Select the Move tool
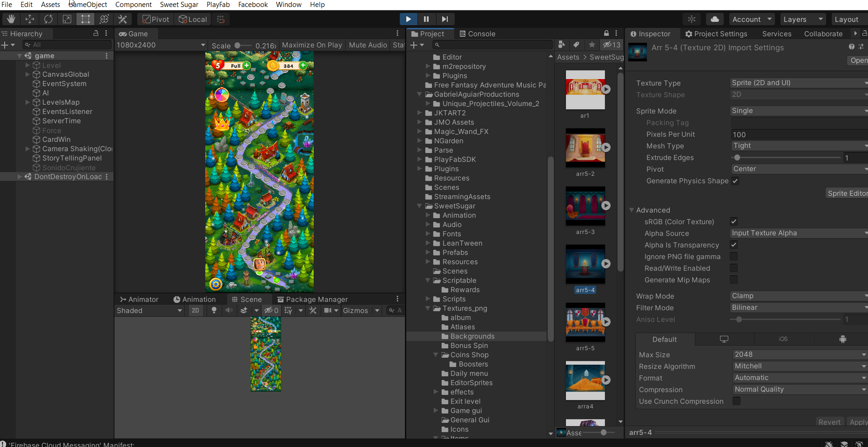Viewport: 868px width, 447px height. tap(30, 19)
